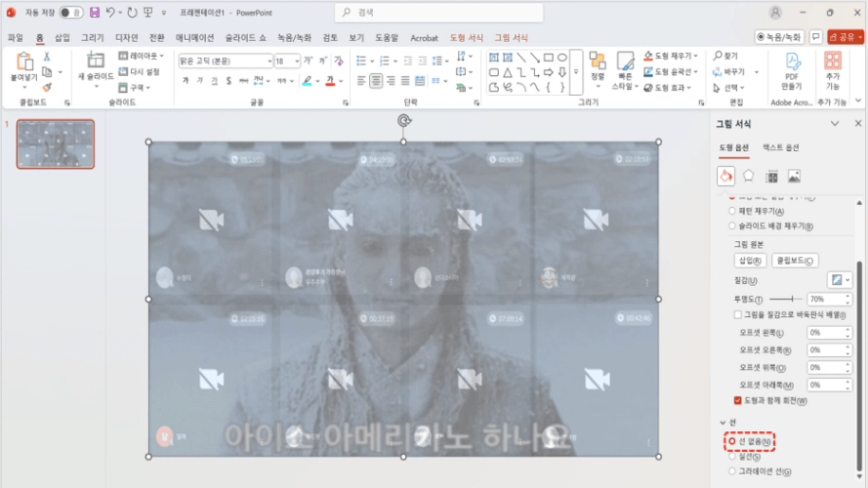Click the picture source Insert (삽입) button
The width and height of the screenshot is (868, 488).
point(750,261)
